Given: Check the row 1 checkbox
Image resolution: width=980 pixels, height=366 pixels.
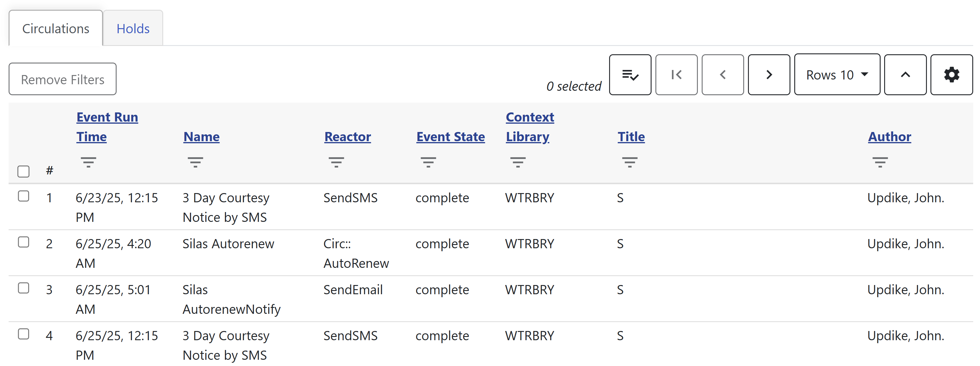Looking at the screenshot, I should (x=23, y=196).
